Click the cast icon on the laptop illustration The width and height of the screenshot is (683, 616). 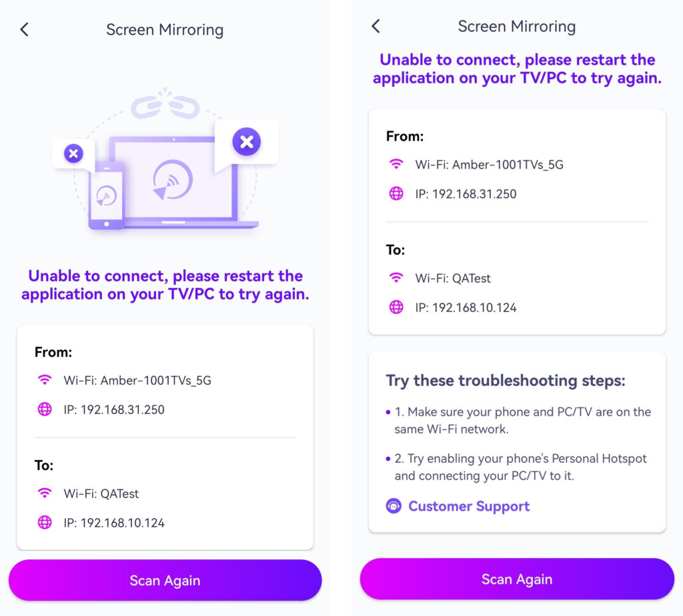point(173,180)
